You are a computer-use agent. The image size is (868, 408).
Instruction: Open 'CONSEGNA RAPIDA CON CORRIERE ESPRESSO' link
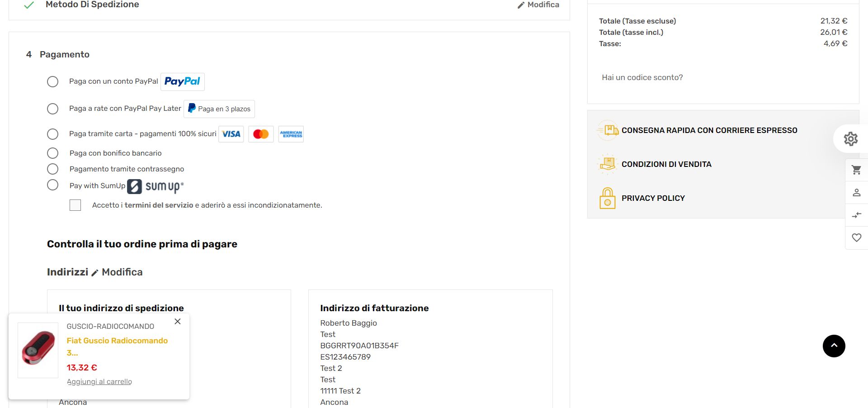point(709,130)
